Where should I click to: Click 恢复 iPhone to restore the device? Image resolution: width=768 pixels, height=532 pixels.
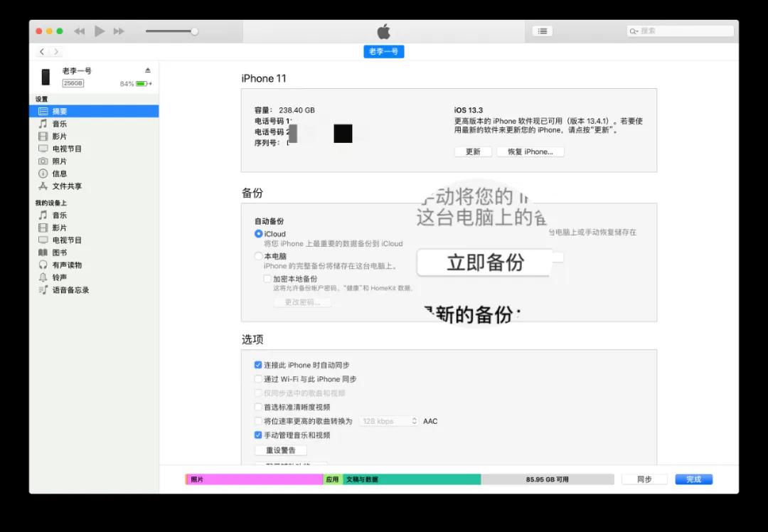point(530,151)
